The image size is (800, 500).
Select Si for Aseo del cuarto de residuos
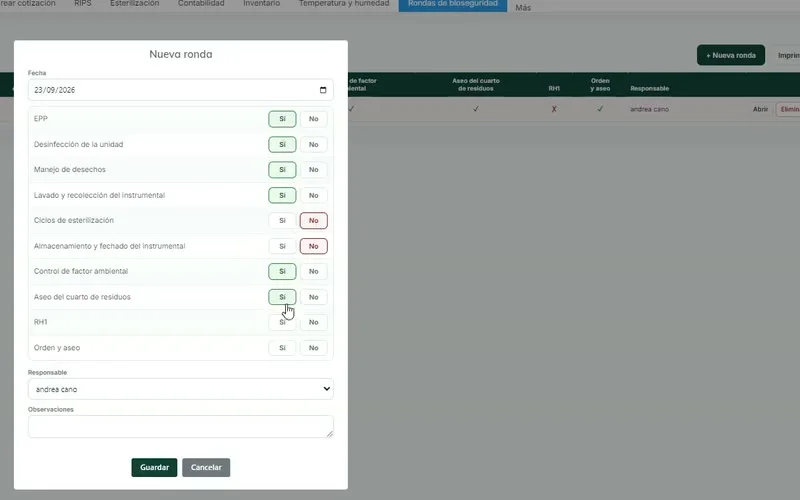point(282,297)
